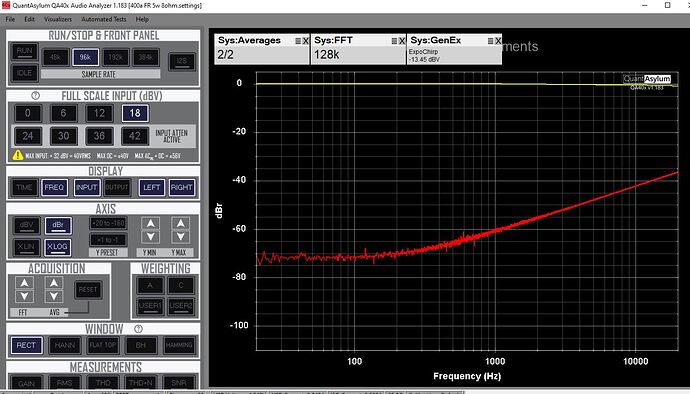
Task: Toggle the LEFT channel display
Action: [152, 188]
